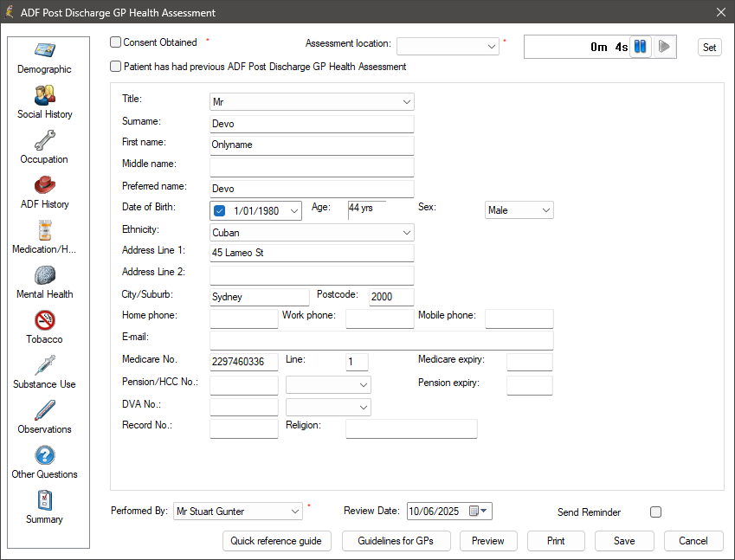The image size is (735, 560).
Task: Click the empty Middle name field
Action: pos(312,167)
